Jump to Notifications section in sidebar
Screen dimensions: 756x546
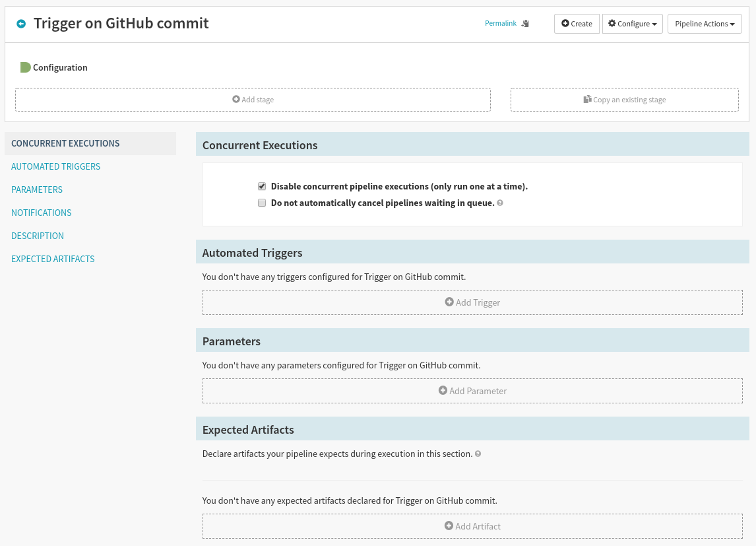[42, 213]
